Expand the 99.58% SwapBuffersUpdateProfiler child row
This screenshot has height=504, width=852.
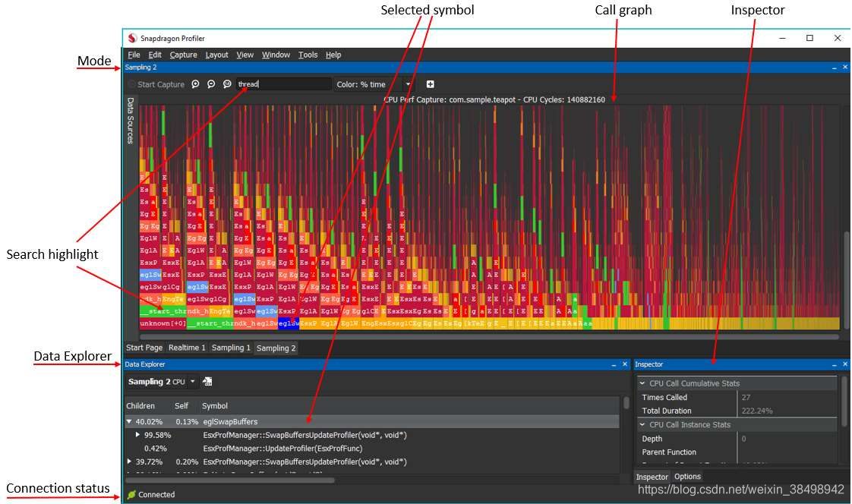pos(138,435)
